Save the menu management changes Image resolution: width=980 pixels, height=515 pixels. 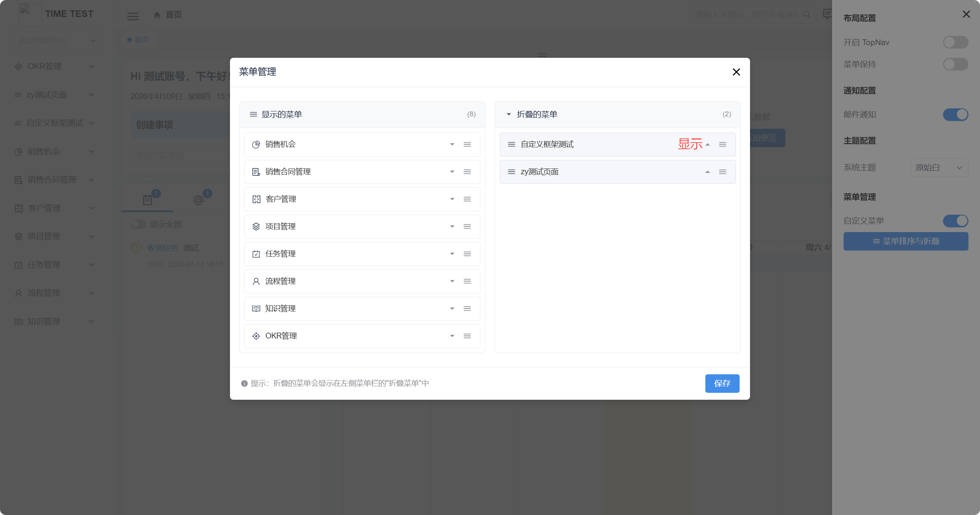pos(722,384)
